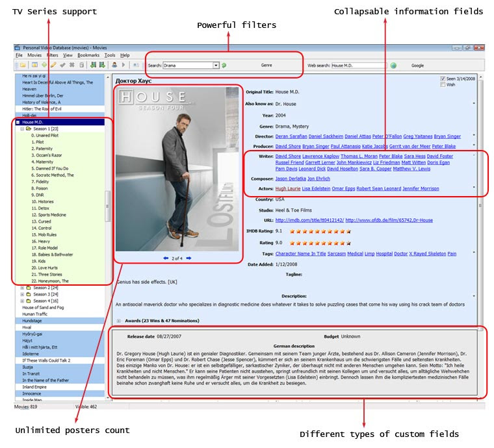This screenshot has width=494, height=448.
Task: Open the Search dropdown showing Drama
Action: pyautogui.click(x=216, y=66)
